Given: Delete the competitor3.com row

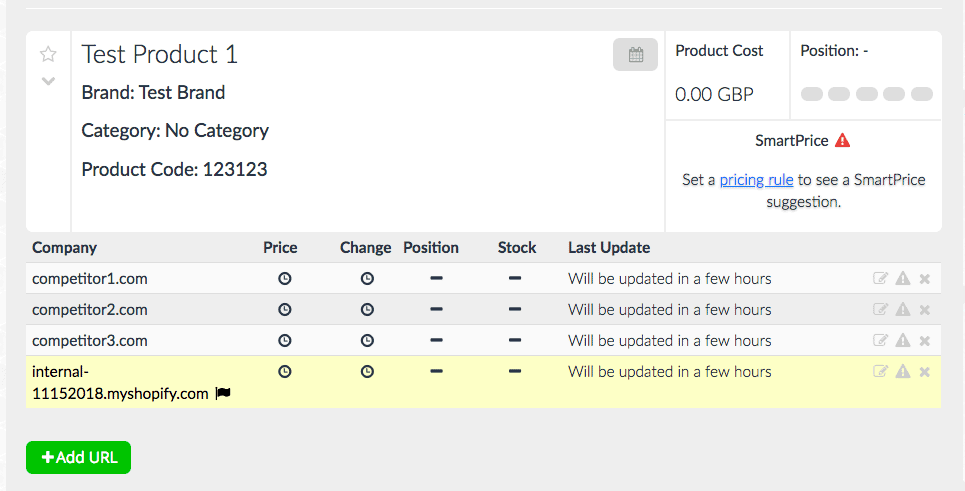Looking at the screenshot, I should [925, 341].
